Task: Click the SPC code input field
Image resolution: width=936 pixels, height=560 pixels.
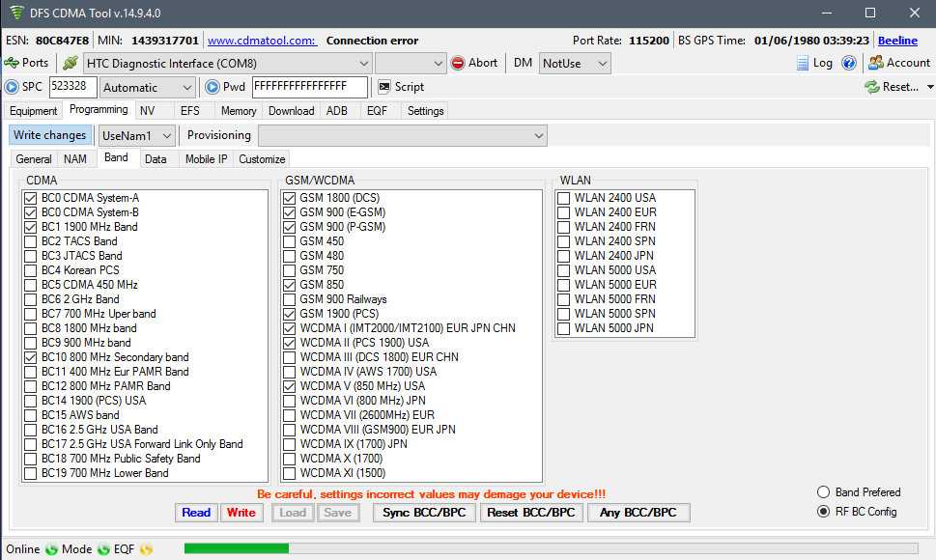Action: 72,87
